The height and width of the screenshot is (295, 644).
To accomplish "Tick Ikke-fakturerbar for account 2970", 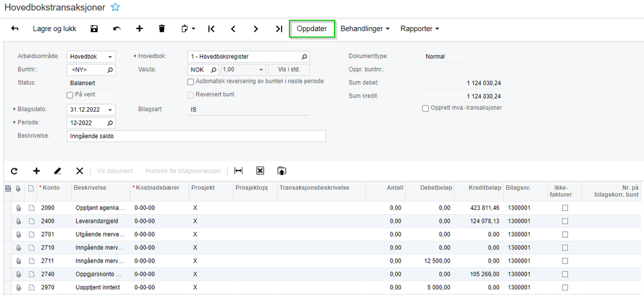I will click(565, 287).
